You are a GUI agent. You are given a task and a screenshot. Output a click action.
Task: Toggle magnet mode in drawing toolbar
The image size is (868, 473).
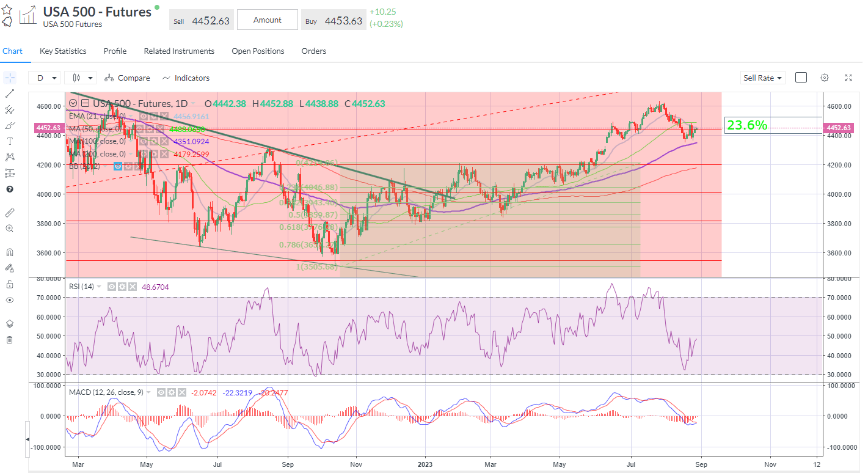tap(9, 252)
